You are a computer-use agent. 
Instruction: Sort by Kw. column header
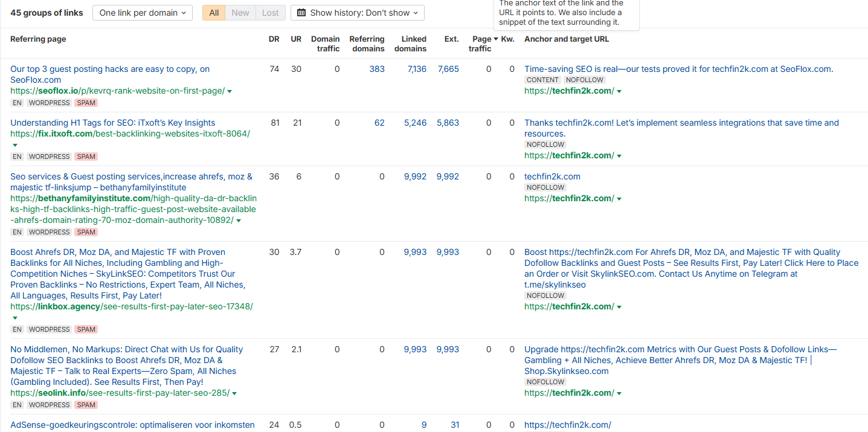coord(508,39)
